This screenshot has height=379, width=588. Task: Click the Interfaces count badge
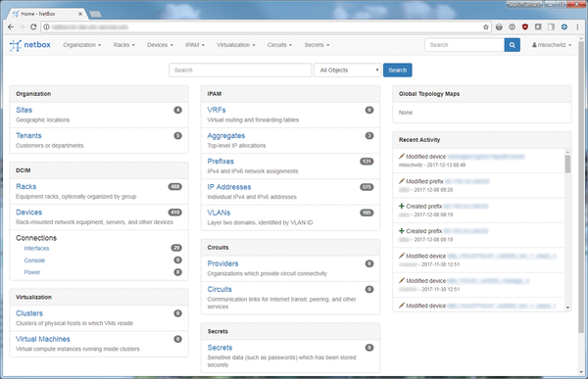pos(176,248)
